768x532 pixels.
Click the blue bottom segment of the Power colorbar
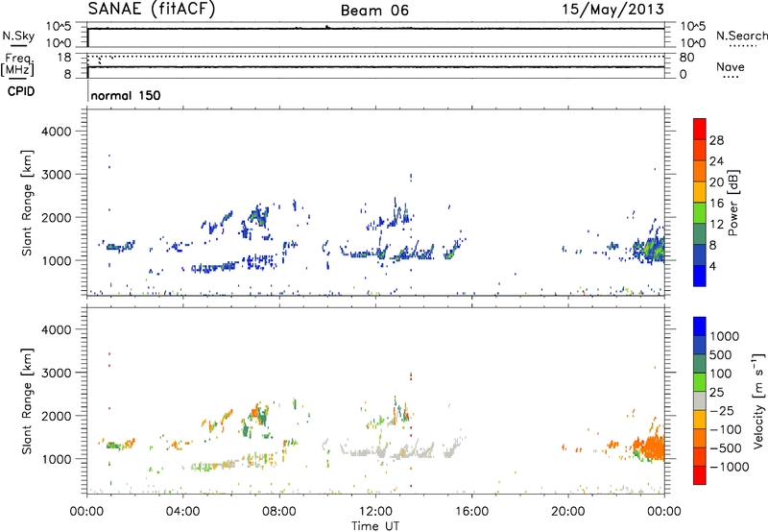click(700, 276)
